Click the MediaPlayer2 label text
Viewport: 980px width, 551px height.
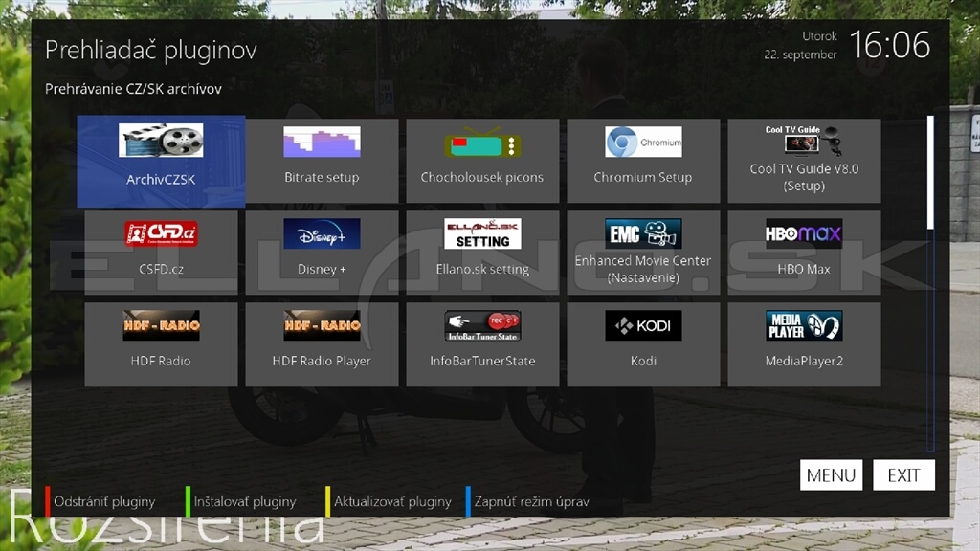(x=804, y=361)
